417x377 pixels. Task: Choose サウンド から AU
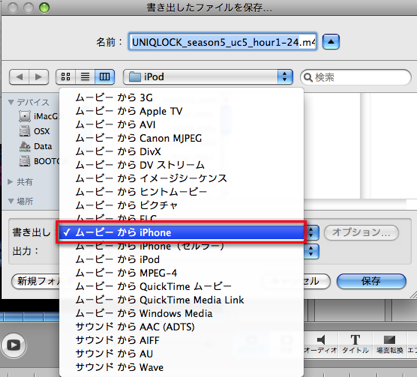tap(181, 354)
